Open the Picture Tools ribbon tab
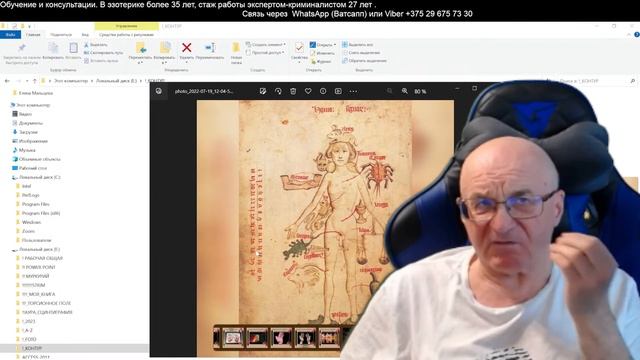The width and height of the screenshot is (640, 360). tap(126, 35)
